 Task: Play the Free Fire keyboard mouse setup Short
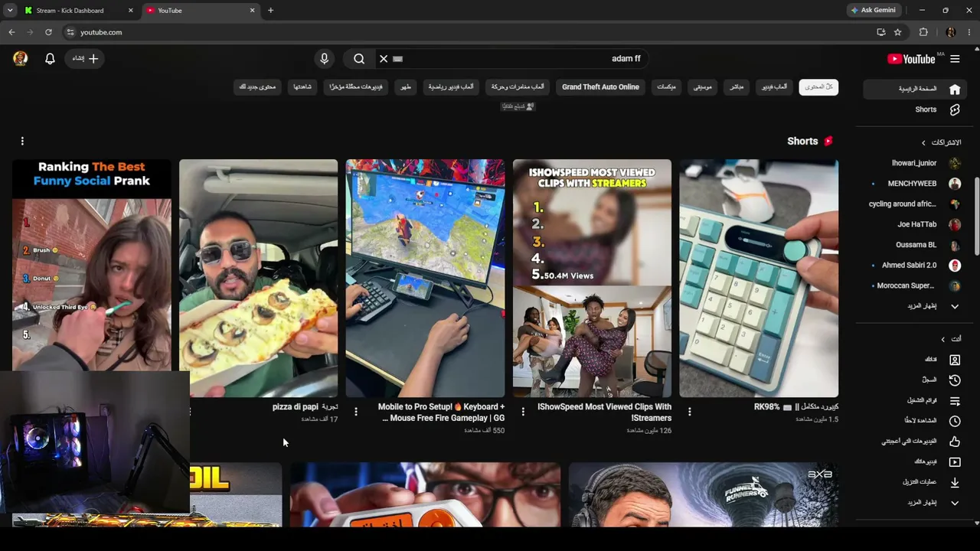[425, 279]
